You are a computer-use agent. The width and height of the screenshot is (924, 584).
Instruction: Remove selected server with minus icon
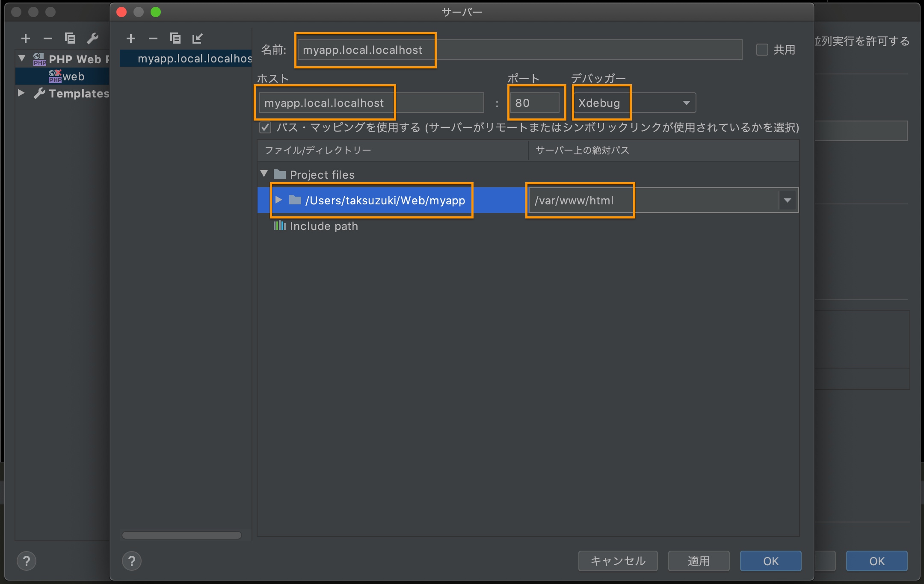tap(153, 38)
